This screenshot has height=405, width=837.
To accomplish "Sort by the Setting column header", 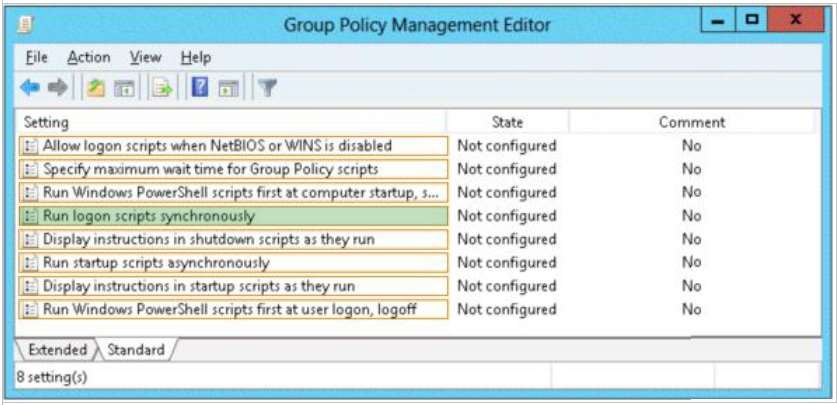I will pos(232,122).
